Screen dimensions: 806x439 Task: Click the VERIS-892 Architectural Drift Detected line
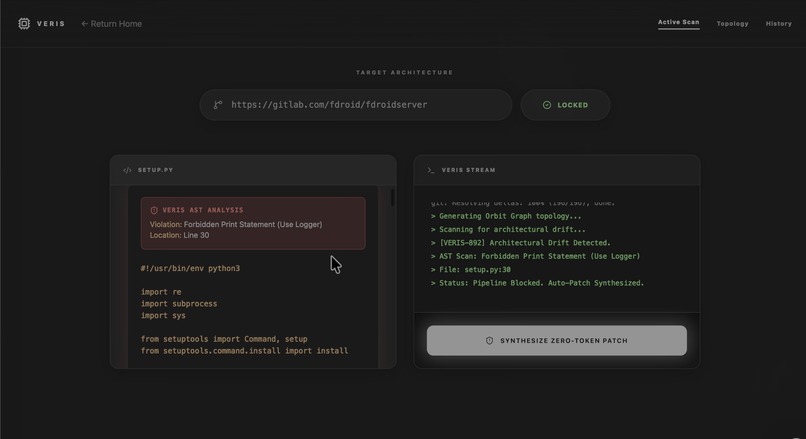click(x=521, y=243)
